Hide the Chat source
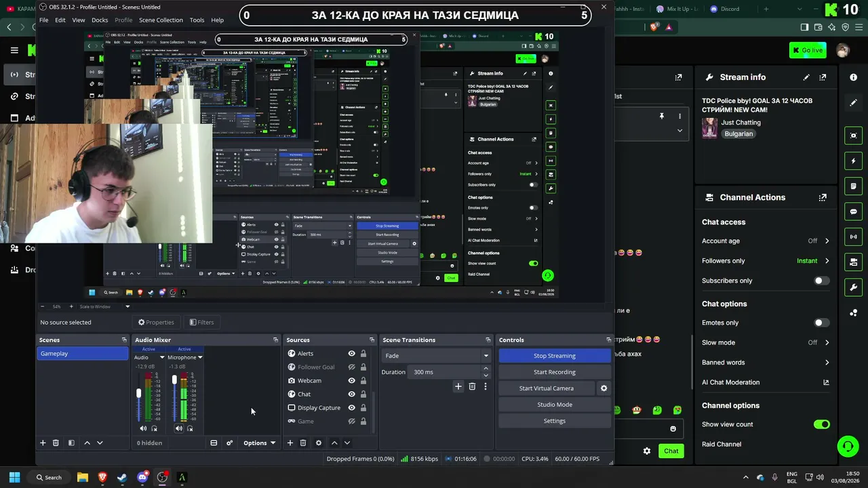868x488 pixels. [351, 394]
